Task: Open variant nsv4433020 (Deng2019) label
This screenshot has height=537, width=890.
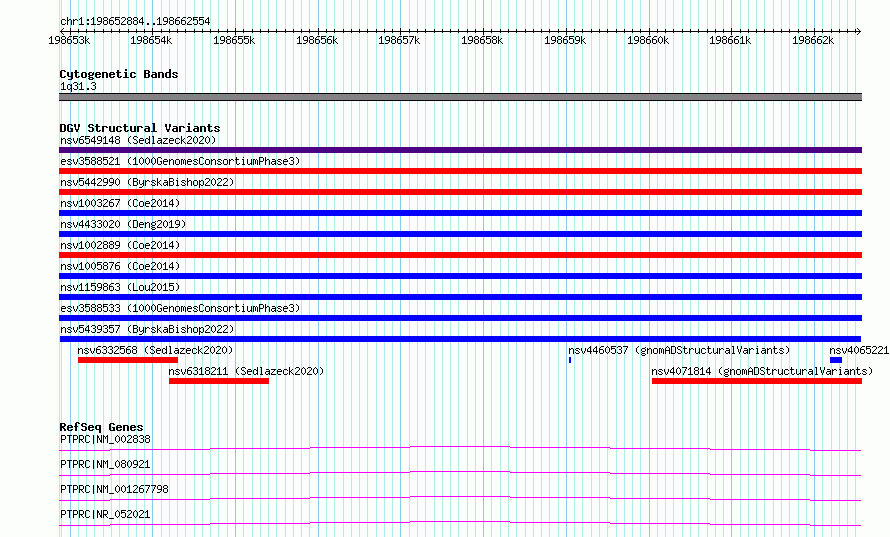Action: point(123,224)
